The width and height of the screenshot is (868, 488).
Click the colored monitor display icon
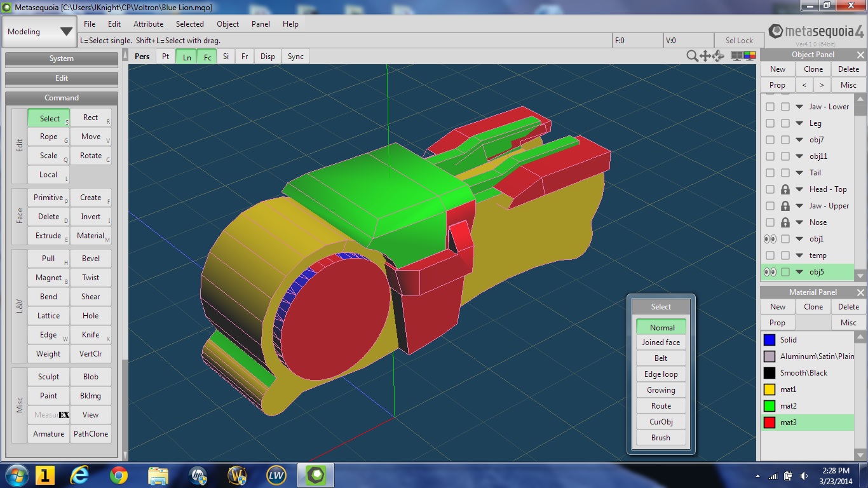pos(750,56)
